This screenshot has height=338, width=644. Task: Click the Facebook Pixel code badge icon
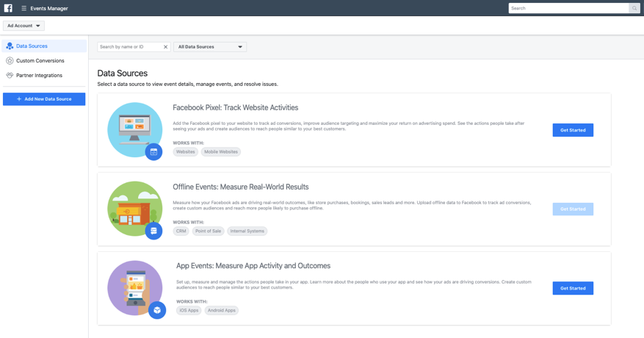point(153,151)
